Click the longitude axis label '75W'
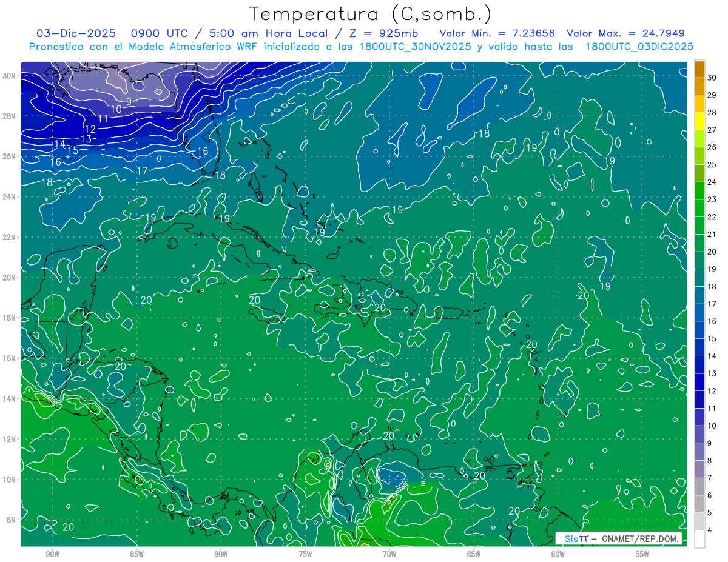 [305, 554]
